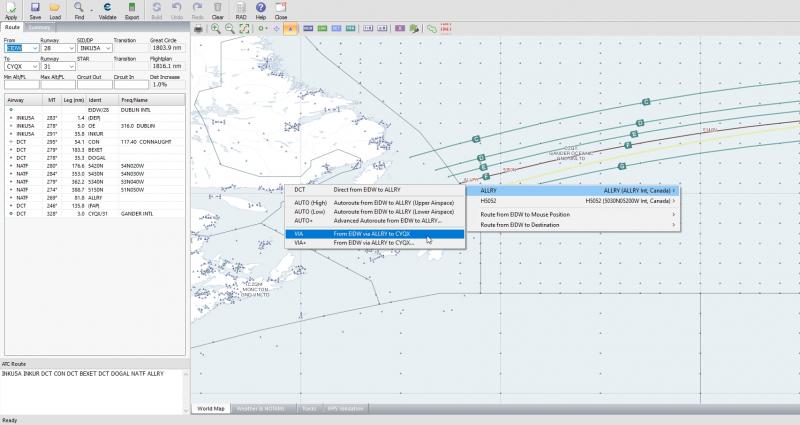Screen dimensions: 800x425
Task: Select VIA+ menu entry
Action: point(375,243)
